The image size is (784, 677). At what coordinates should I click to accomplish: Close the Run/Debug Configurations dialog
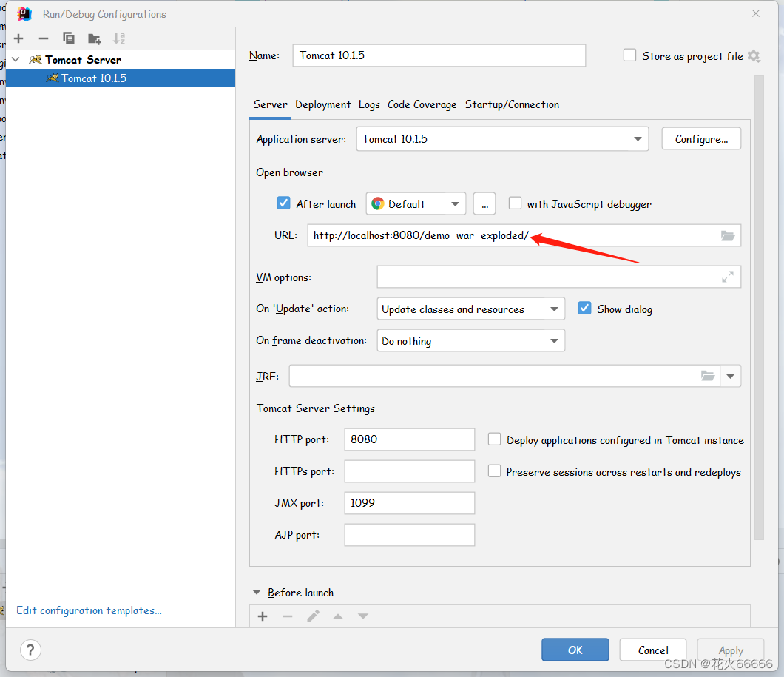click(755, 13)
